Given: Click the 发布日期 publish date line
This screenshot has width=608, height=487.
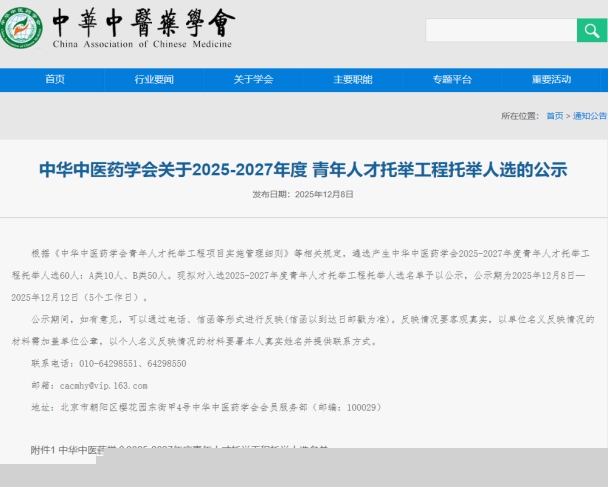Looking at the screenshot, I should [x=303, y=194].
